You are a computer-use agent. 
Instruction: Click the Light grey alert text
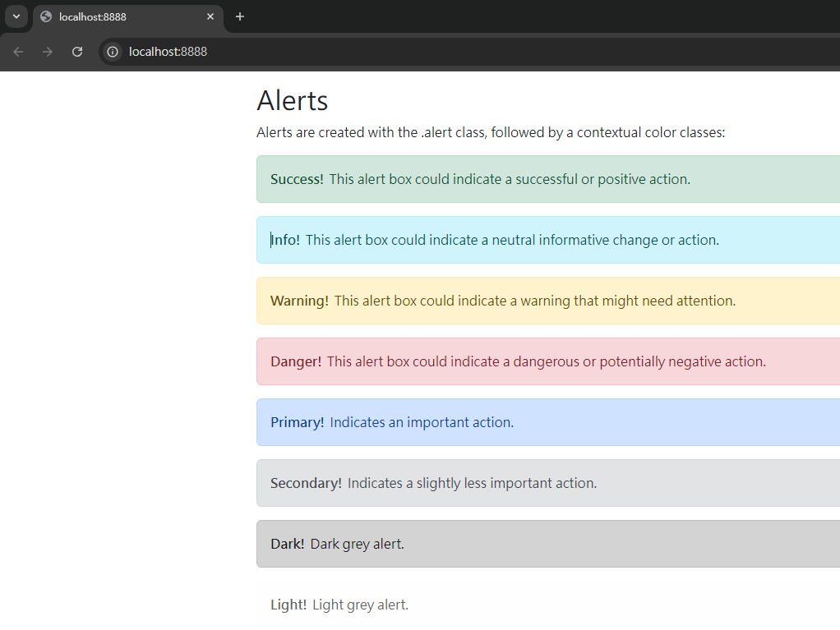[x=360, y=605]
